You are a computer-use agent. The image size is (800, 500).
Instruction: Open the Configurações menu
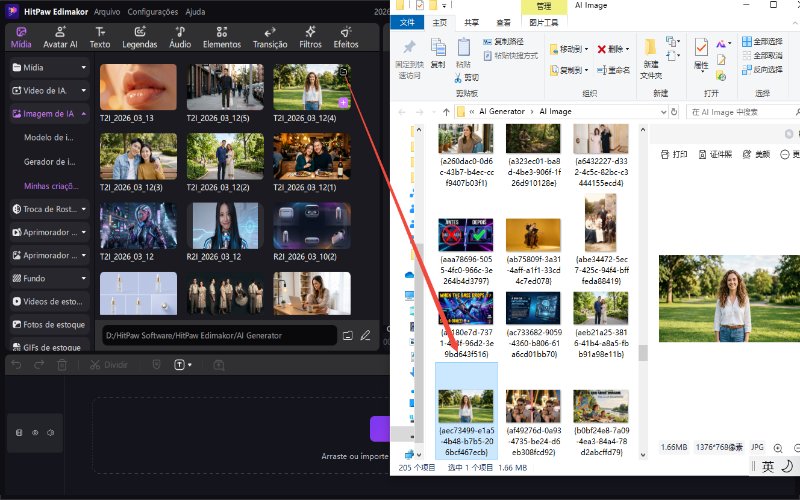pos(153,12)
